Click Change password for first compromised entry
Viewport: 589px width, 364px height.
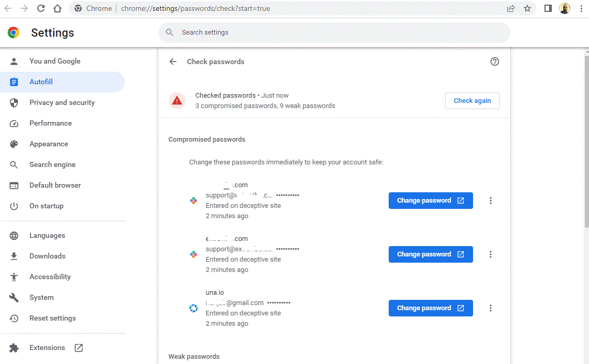pyautogui.click(x=430, y=201)
